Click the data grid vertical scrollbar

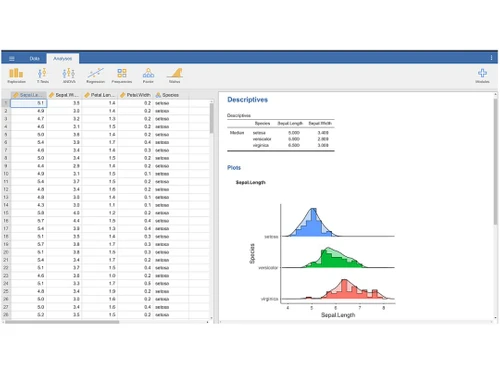point(211,118)
